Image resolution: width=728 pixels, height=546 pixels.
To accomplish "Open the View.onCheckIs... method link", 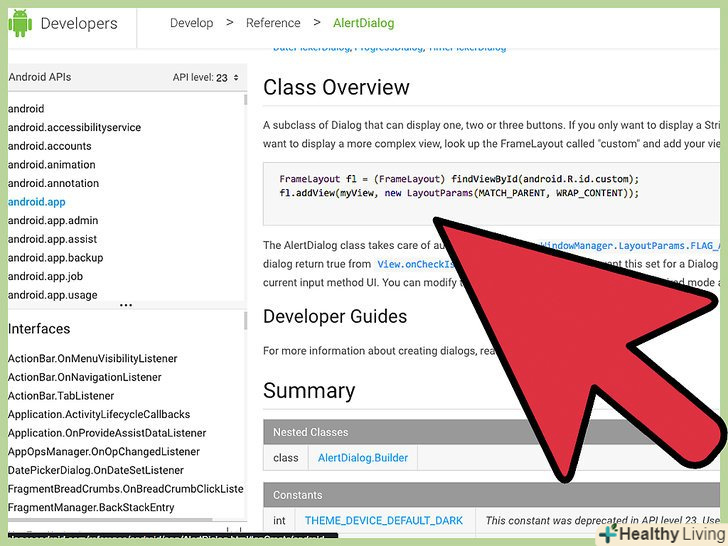I will click(x=416, y=264).
